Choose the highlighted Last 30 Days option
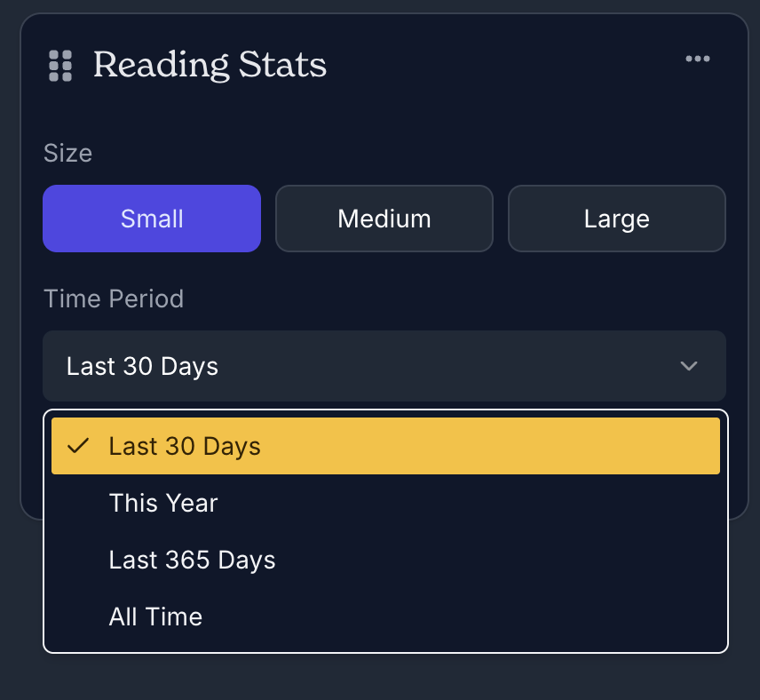Screen dimensions: 760x700 coord(385,446)
